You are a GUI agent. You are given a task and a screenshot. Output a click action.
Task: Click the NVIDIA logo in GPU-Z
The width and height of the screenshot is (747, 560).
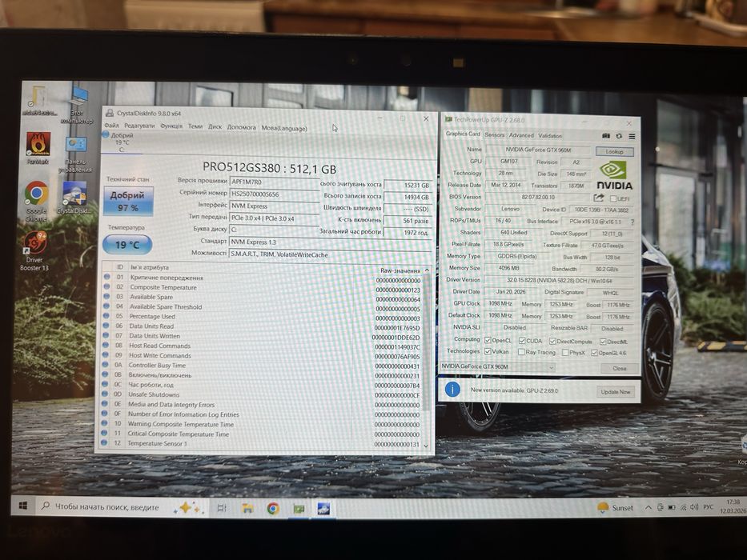click(614, 175)
